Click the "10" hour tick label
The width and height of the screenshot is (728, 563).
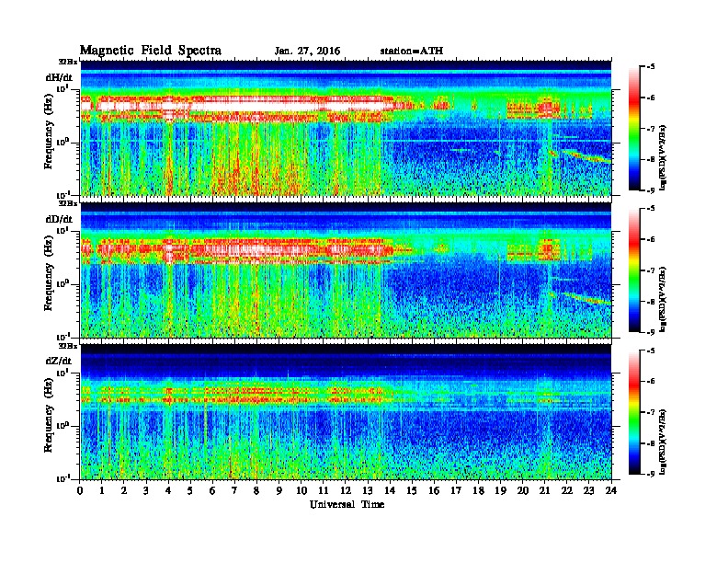click(301, 490)
